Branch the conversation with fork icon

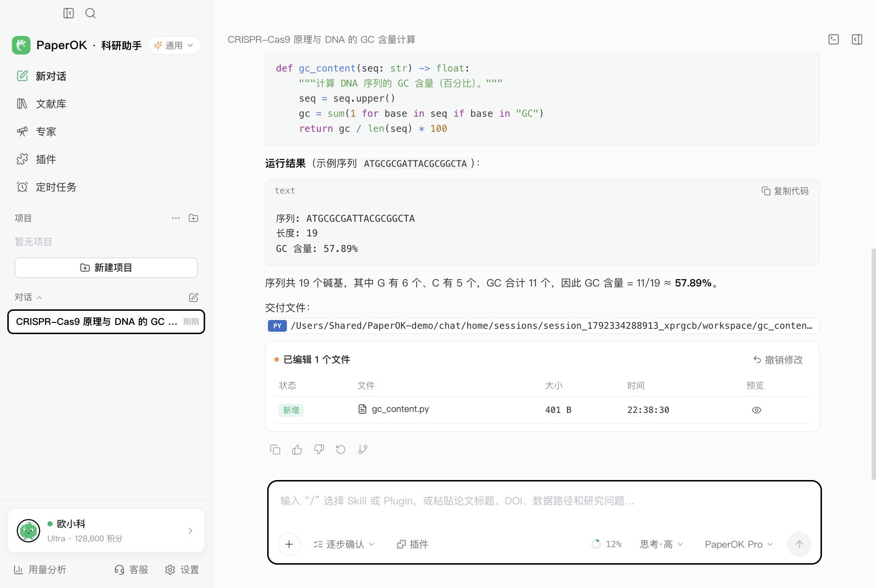point(363,449)
